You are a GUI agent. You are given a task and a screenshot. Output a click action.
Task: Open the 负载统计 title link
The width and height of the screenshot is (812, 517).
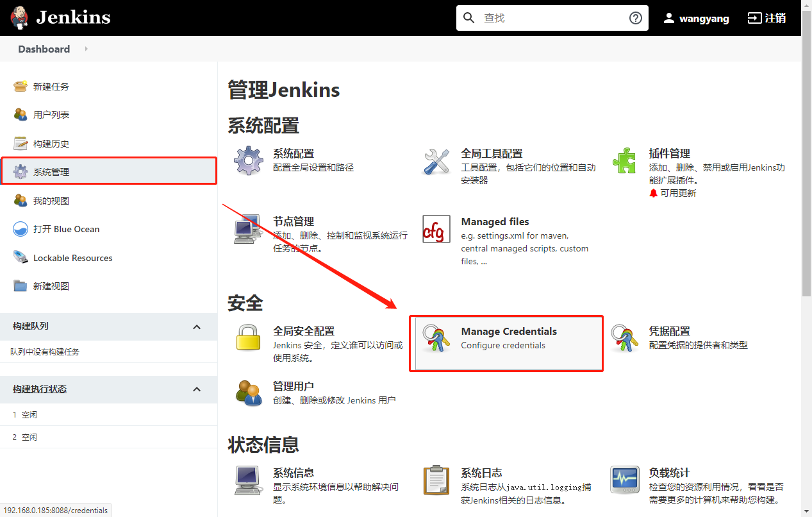[670, 473]
